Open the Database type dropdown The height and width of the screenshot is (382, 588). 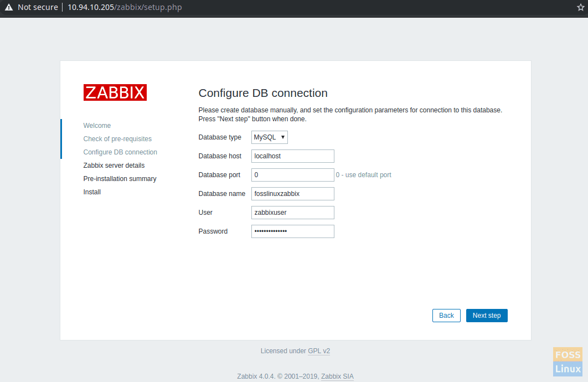tap(269, 137)
